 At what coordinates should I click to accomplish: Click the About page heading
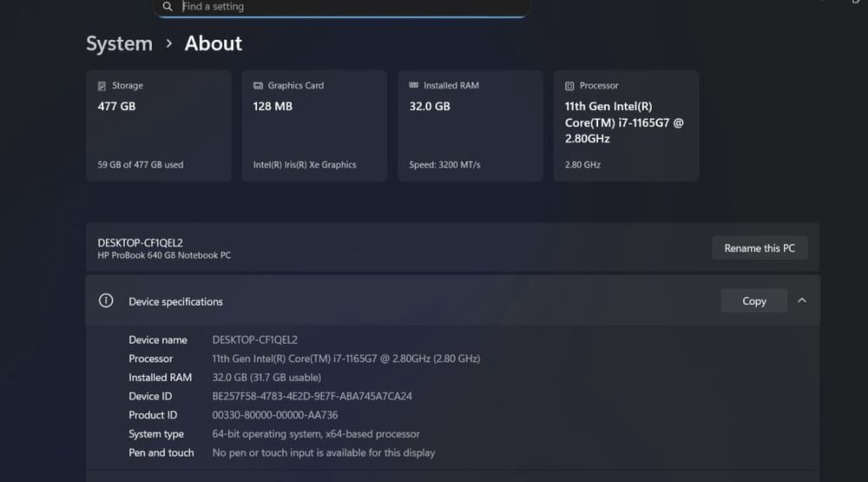pyautogui.click(x=214, y=43)
